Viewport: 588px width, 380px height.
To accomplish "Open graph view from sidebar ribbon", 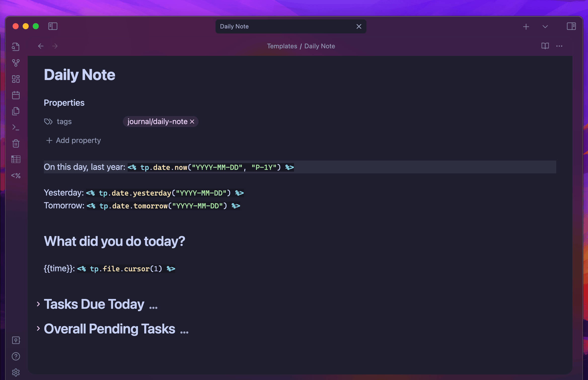I will point(16,63).
